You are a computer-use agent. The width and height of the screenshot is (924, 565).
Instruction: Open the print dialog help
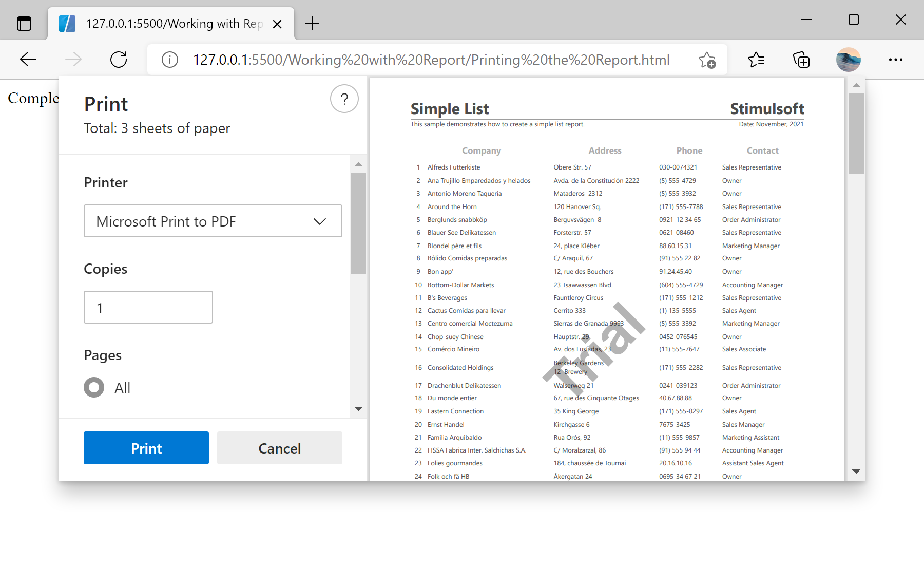344,99
